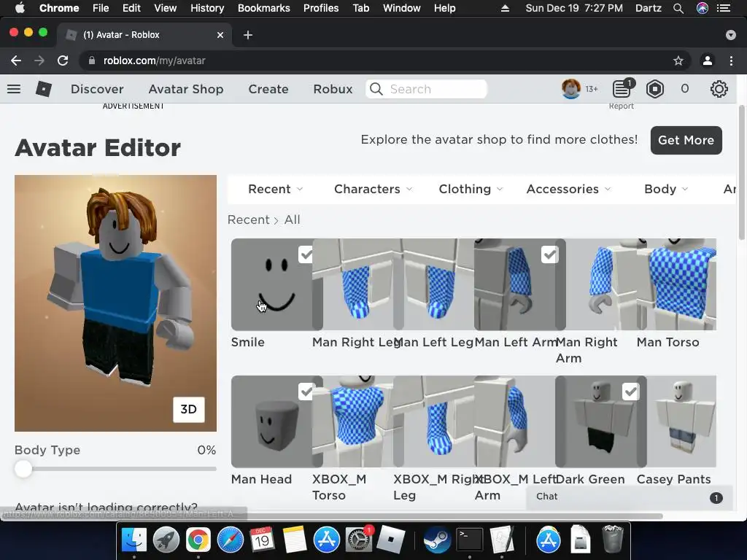
Task: Toggle avatar preview with 3D button
Action: 189,410
